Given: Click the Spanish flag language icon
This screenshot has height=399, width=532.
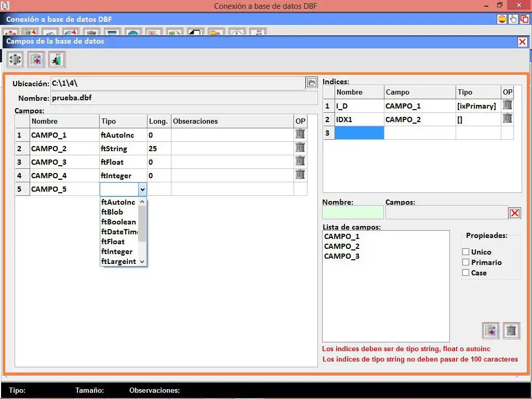Looking at the screenshot, I should point(502,19).
